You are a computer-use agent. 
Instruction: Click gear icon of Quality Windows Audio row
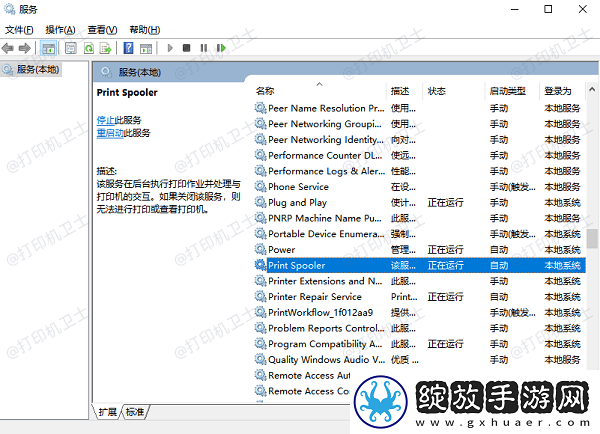[x=261, y=359]
